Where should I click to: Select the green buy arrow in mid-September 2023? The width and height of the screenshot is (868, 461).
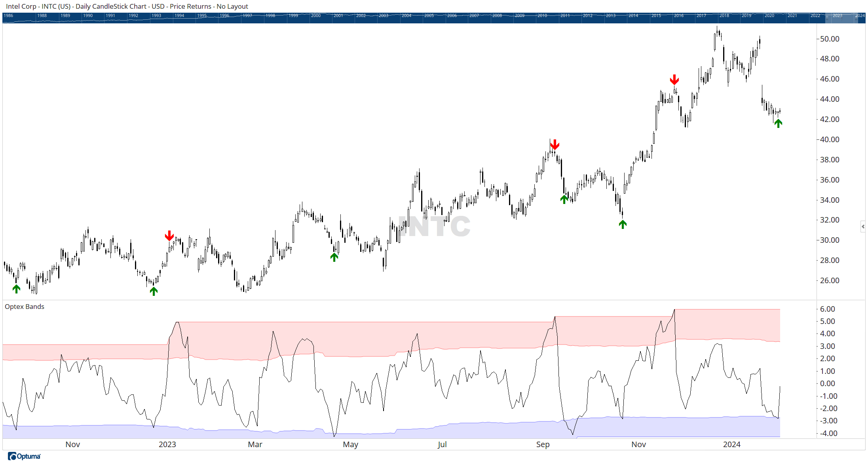tap(564, 199)
